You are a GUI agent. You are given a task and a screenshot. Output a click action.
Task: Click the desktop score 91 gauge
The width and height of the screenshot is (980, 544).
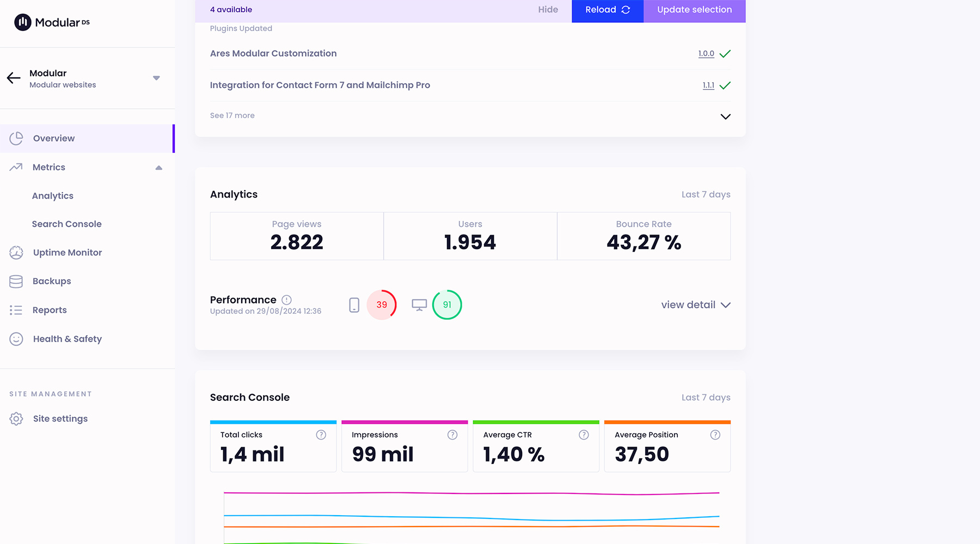pyautogui.click(x=447, y=305)
